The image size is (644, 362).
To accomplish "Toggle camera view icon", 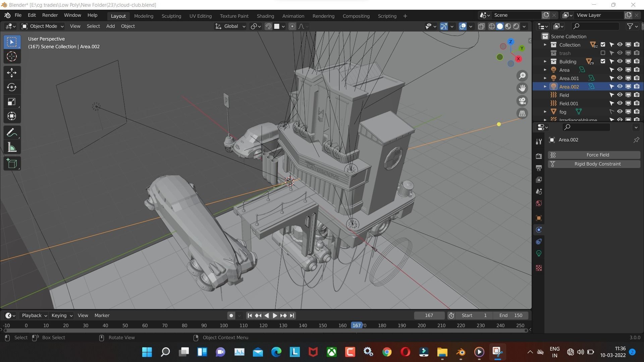I will point(522,101).
